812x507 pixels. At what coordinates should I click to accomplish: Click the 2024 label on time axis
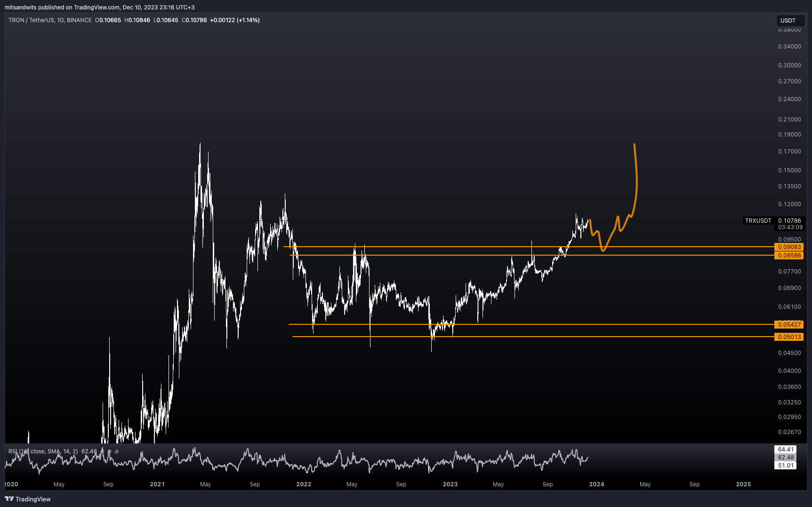pyautogui.click(x=596, y=484)
